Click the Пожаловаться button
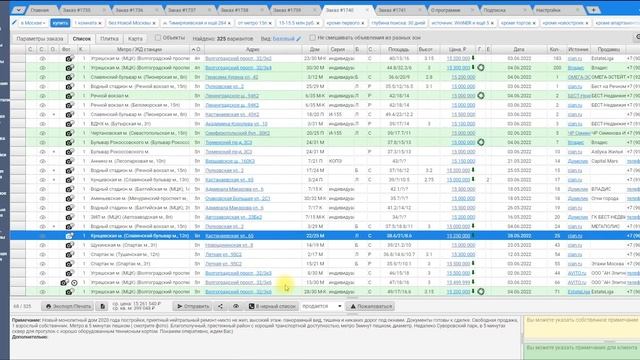640x360 pixels. click(371, 306)
